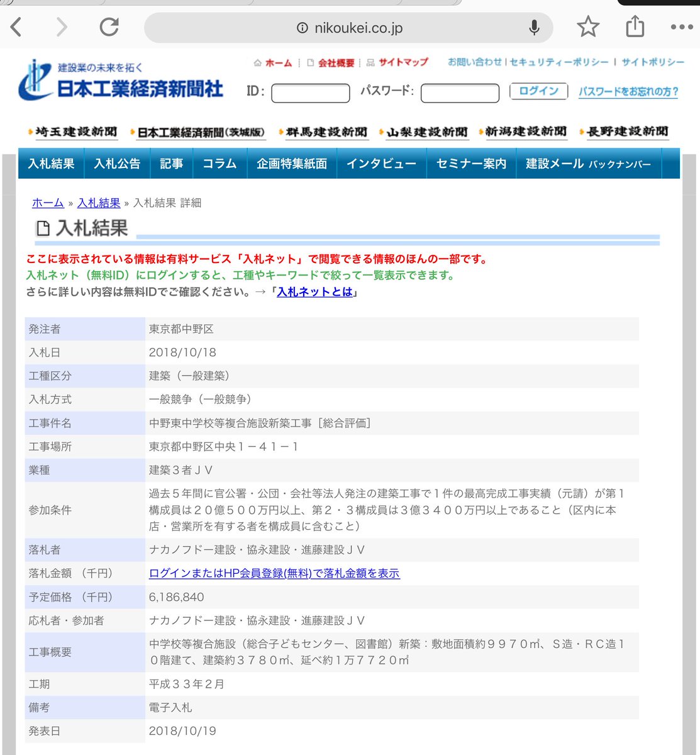Click the 業種 value 建築3者JV

pyautogui.click(x=181, y=470)
